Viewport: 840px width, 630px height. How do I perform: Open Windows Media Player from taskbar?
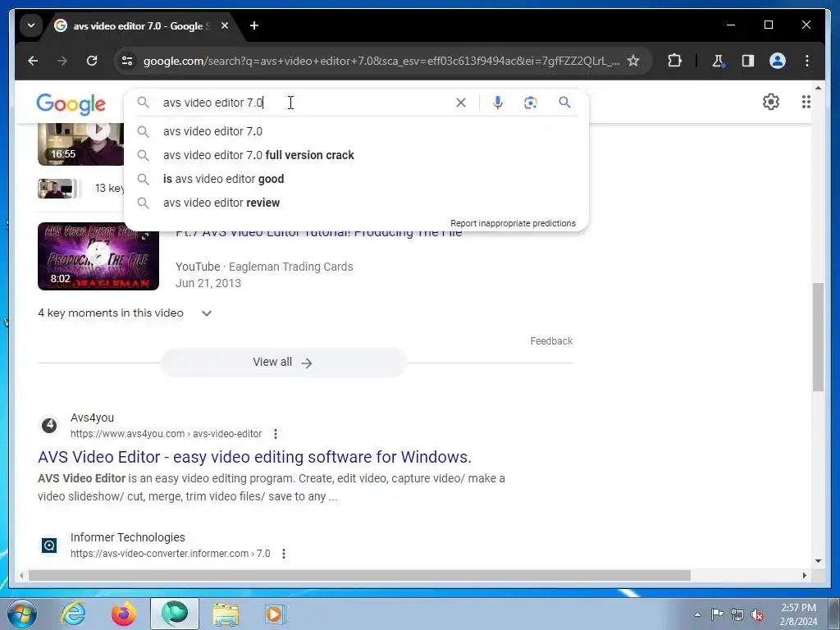276,614
